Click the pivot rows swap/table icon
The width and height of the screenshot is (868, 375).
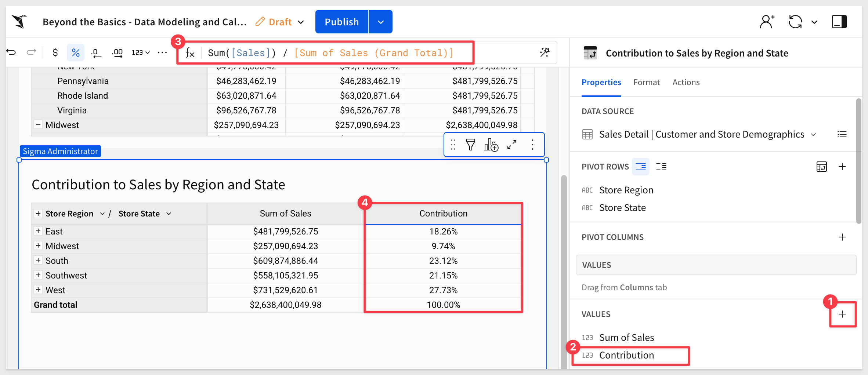(x=821, y=167)
